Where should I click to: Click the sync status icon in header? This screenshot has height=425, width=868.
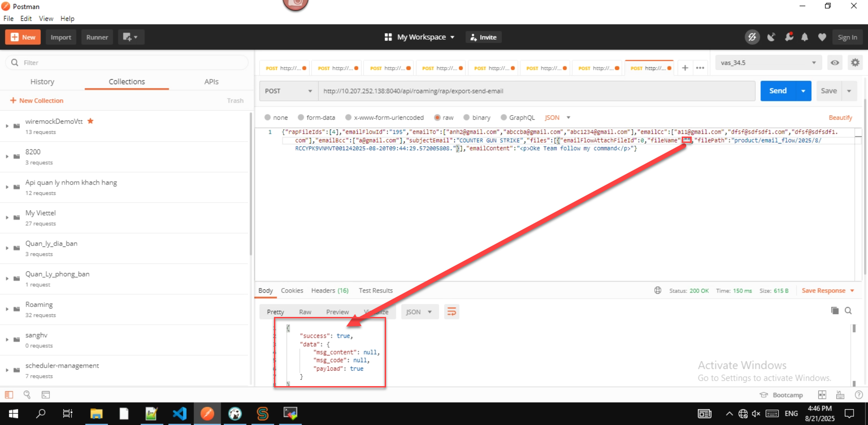pyautogui.click(x=752, y=38)
